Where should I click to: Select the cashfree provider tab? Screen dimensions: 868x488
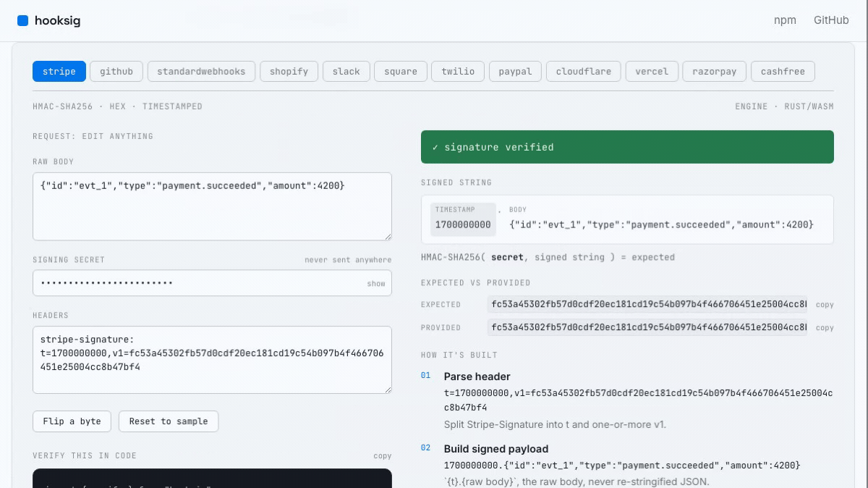pyautogui.click(x=783, y=72)
